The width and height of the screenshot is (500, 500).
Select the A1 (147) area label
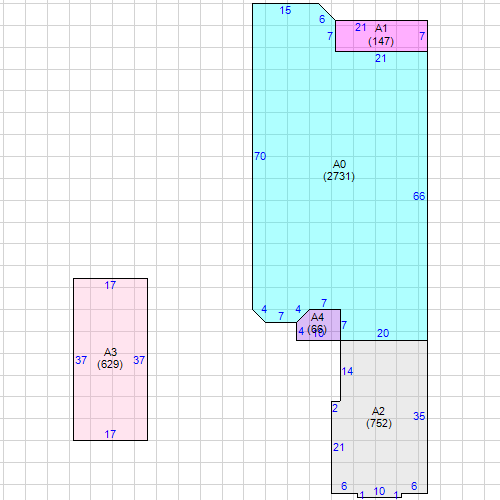(381, 35)
